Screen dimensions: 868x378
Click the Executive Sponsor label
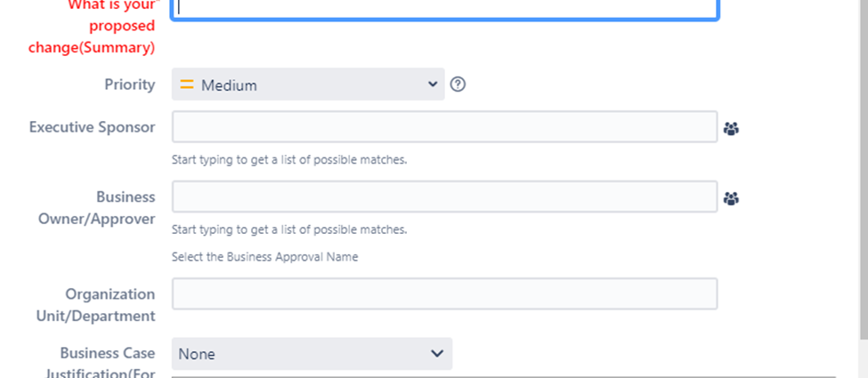tap(92, 127)
